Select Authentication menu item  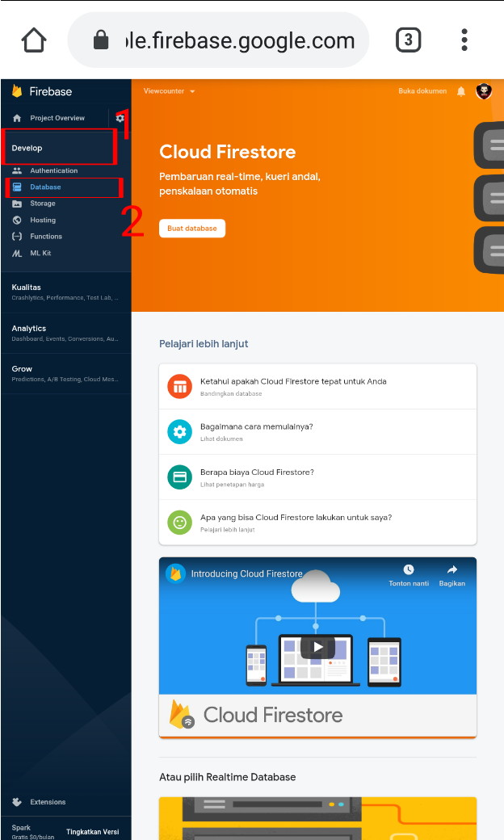click(53, 170)
